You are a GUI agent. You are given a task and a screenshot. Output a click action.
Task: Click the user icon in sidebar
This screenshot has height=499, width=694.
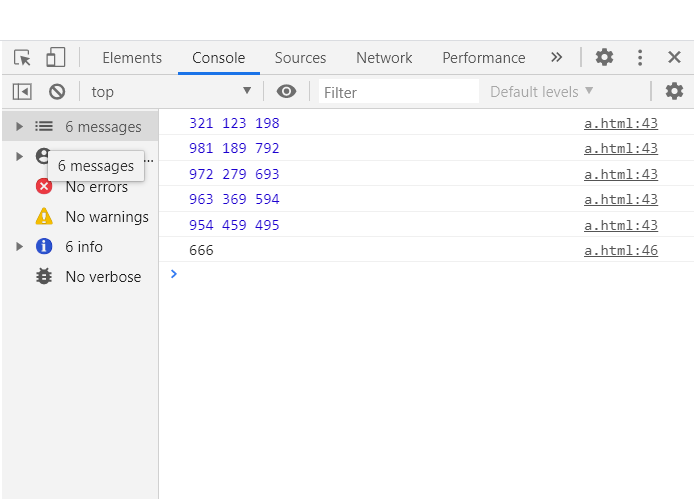42,156
